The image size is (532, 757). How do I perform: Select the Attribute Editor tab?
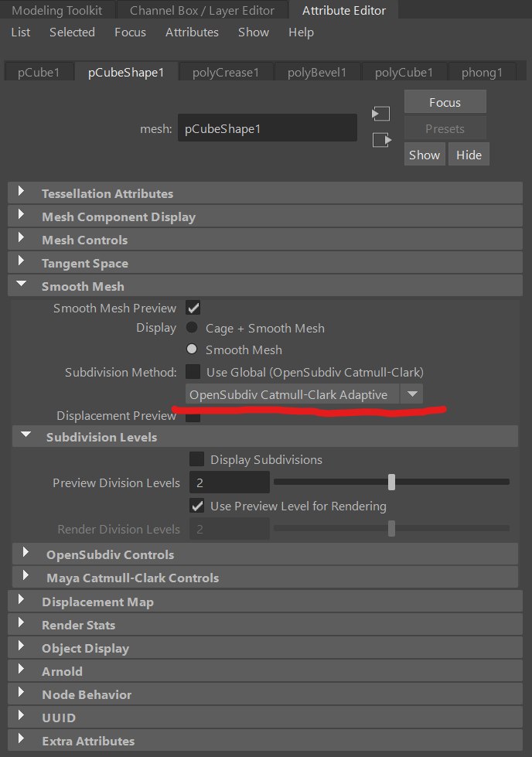(344, 10)
